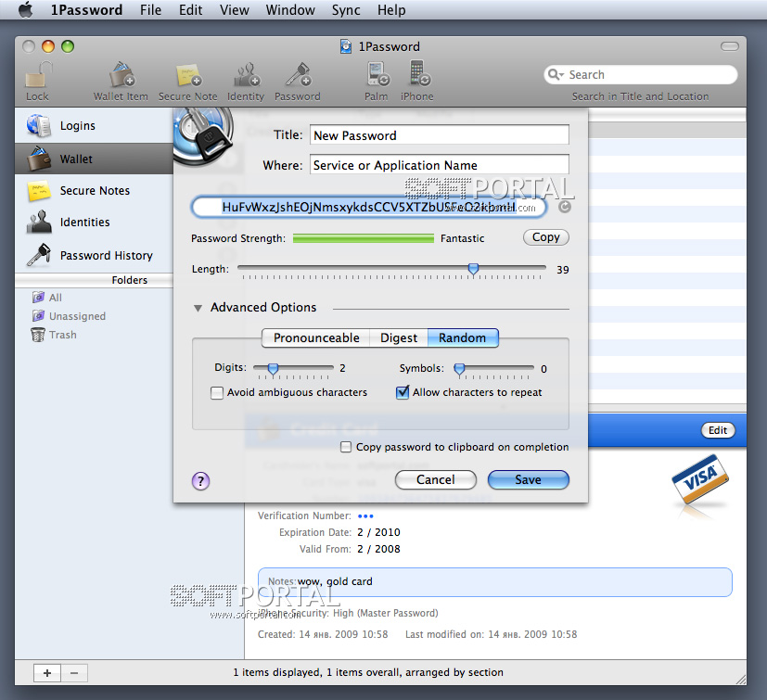Open the Help menu

(391, 10)
